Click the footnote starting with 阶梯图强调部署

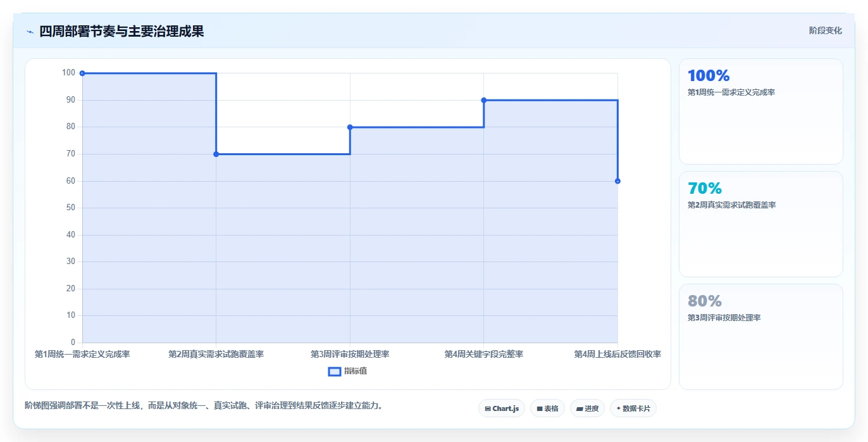(203, 405)
